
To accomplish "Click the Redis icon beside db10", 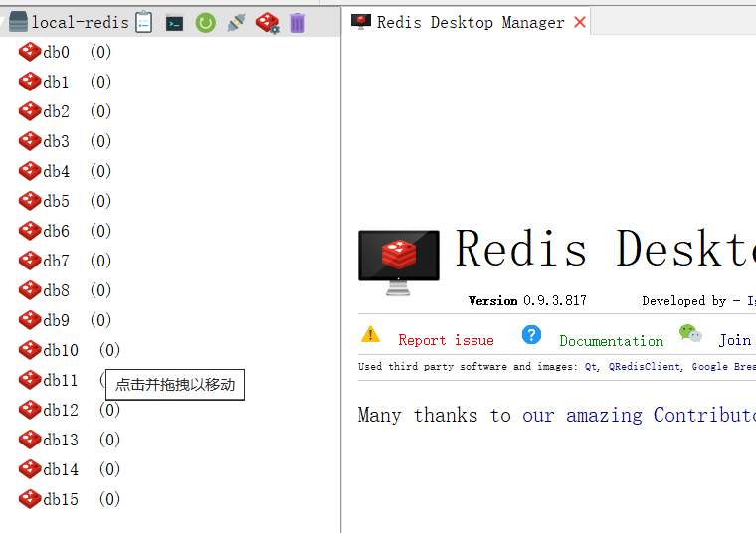I will click(x=30, y=350).
